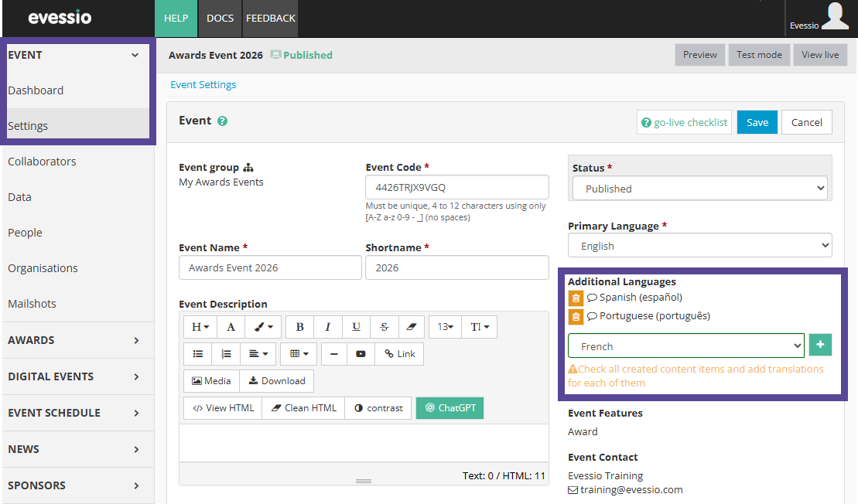Click the Event Settings breadcrumb link
858x504 pixels.
click(x=203, y=85)
